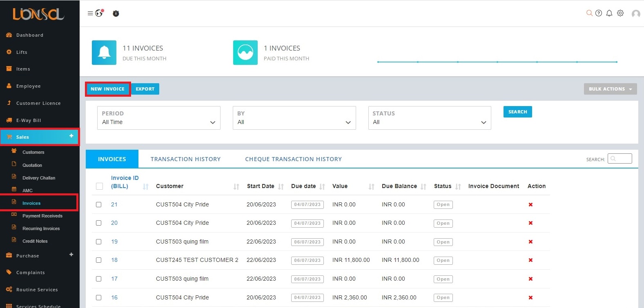The image size is (644, 308).
Task: Delete invoice 17 with red cross
Action: [x=530, y=279]
